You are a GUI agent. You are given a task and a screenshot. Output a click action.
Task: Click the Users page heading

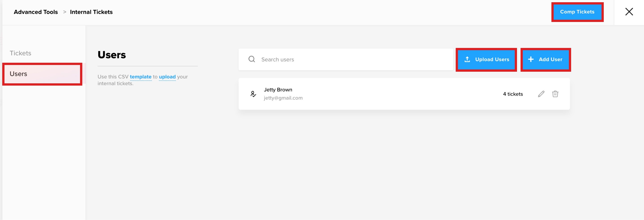point(112,55)
